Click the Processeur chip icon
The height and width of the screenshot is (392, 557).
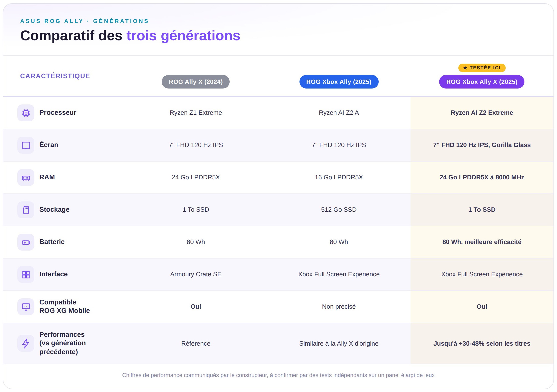[26, 113]
